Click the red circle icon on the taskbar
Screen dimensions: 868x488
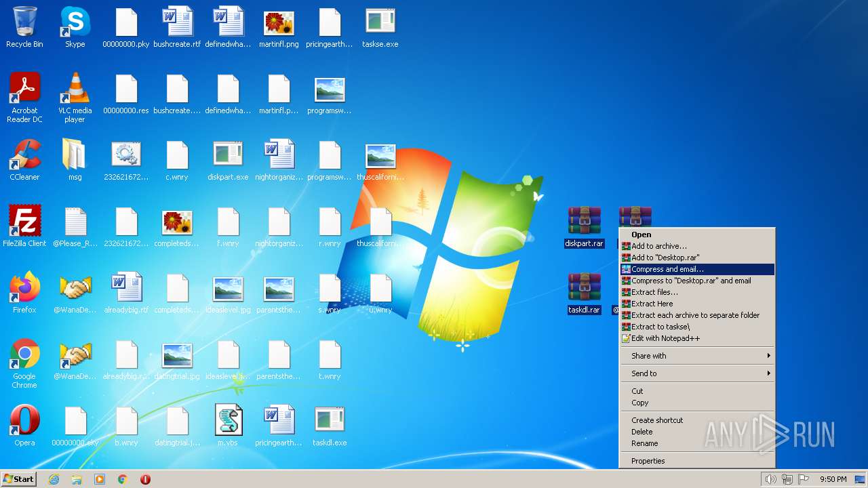click(145, 479)
